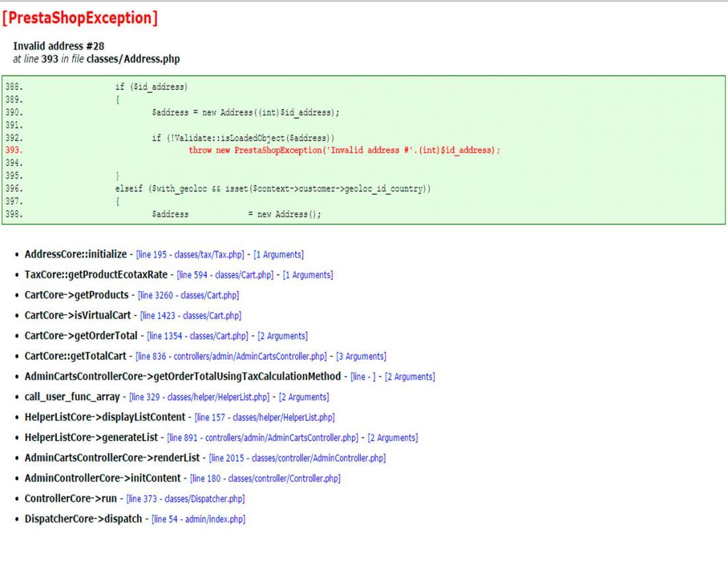Expand 2 Arguments for HelperListCore->generateList
This screenshot has height=582, width=728.
point(392,438)
